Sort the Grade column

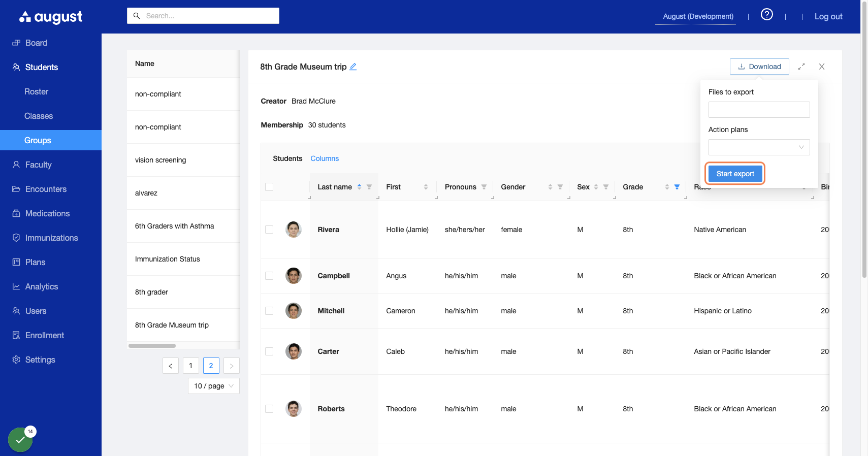667,187
